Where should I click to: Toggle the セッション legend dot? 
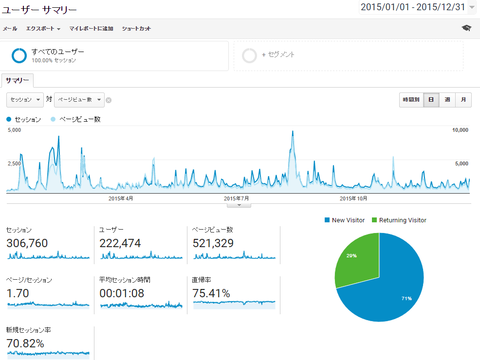click(x=9, y=119)
